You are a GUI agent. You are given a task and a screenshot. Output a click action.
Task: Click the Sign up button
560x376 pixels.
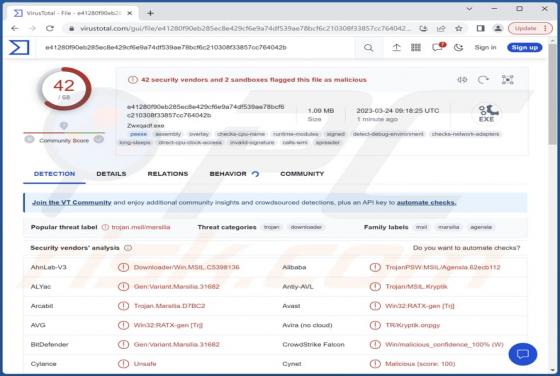pos(524,47)
